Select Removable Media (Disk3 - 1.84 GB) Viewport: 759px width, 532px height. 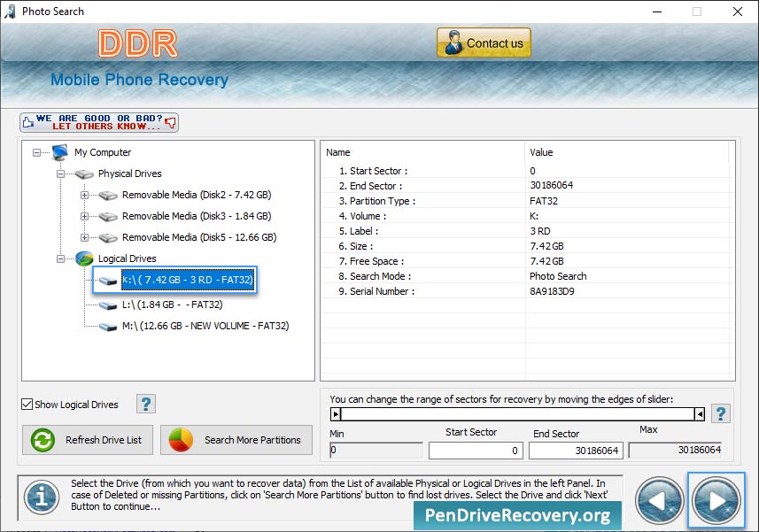click(x=197, y=216)
